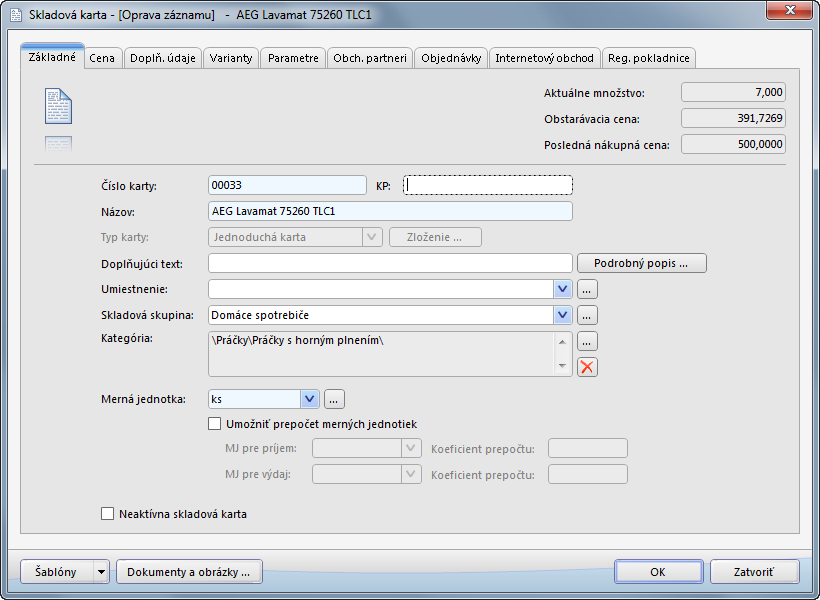
Task: Click the Posledná nákupná cena value 500,0000
Action: [733, 144]
